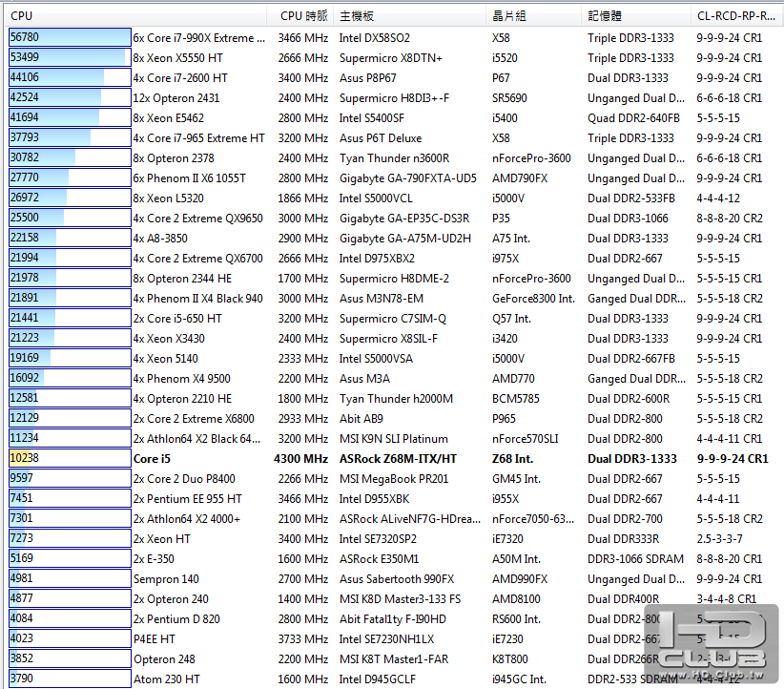This screenshot has height=689, width=784.
Task: Click the CPU 時脈 column header
Action: (x=299, y=16)
